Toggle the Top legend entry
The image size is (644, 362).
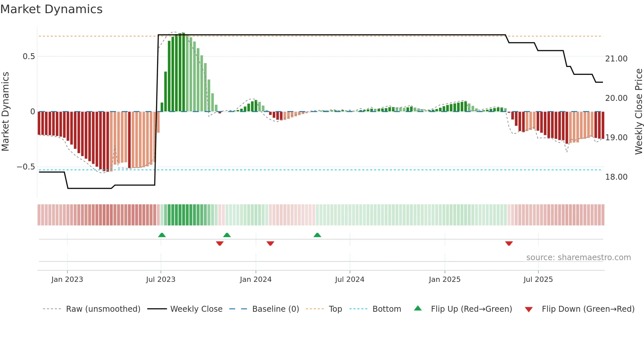(x=324, y=309)
